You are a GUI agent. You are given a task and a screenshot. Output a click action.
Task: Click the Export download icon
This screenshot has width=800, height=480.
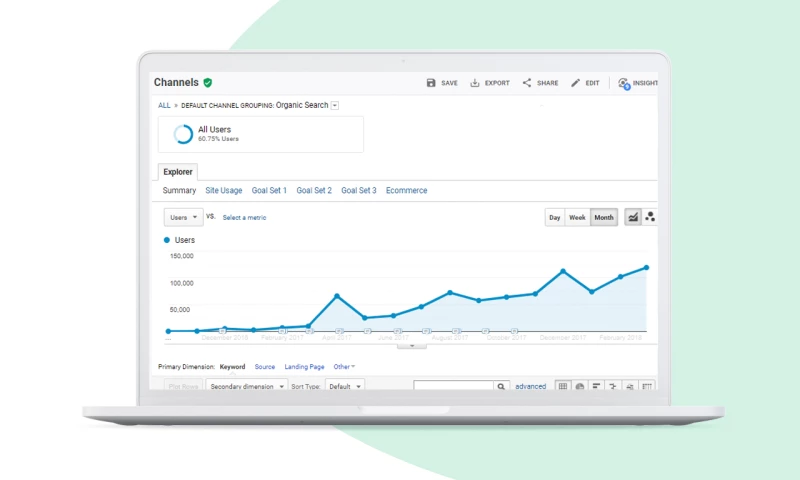(x=475, y=83)
